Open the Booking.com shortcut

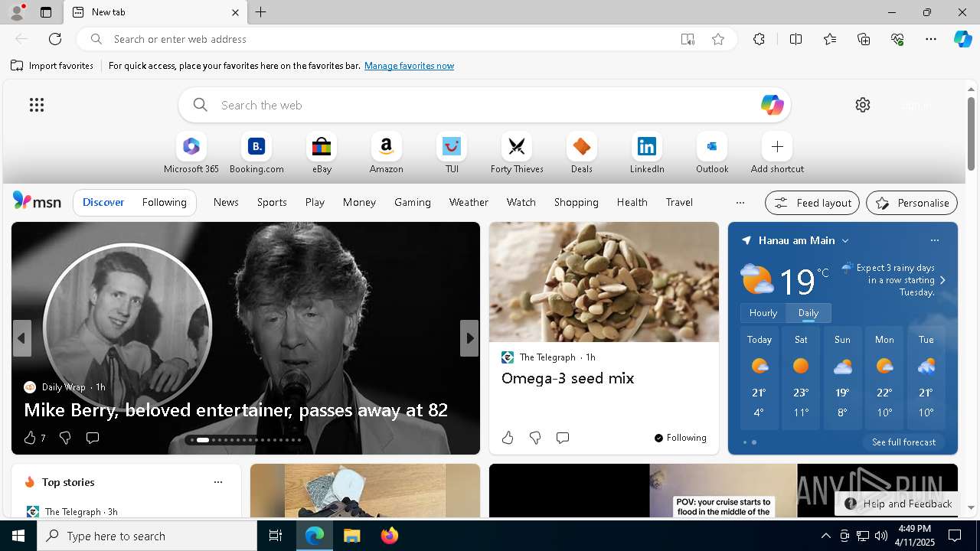256,154
